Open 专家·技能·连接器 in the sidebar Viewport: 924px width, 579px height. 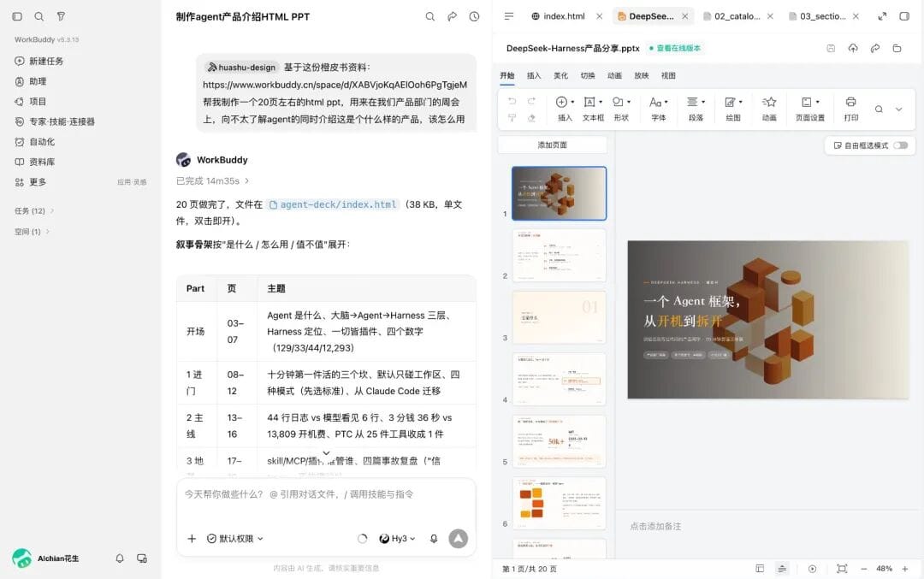click(54, 121)
